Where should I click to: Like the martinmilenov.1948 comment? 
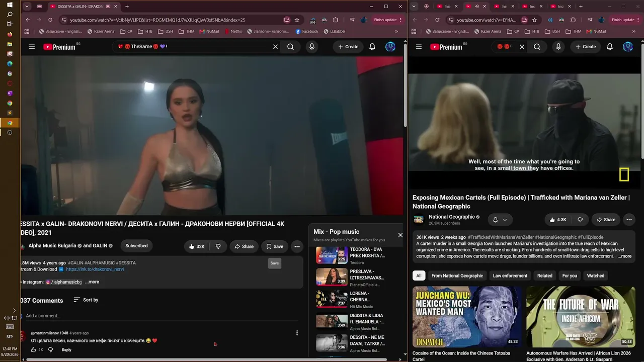[x=34, y=350]
